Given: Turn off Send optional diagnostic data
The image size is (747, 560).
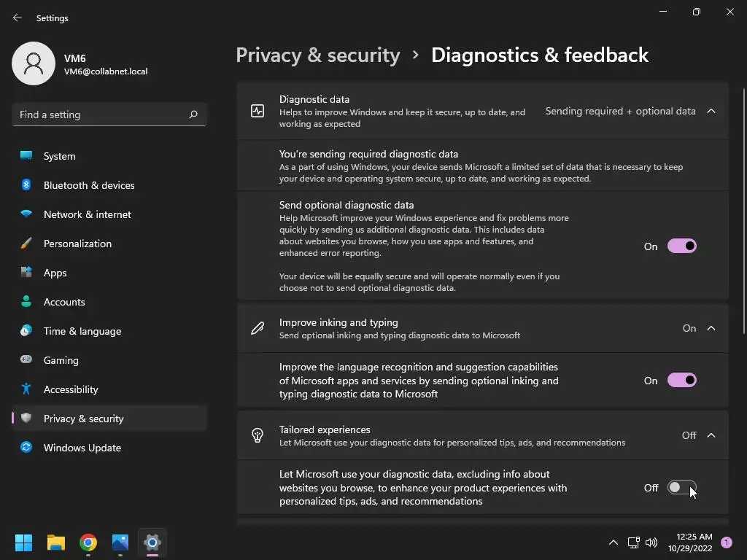Looking at the screenshot, I should (682, 246).
